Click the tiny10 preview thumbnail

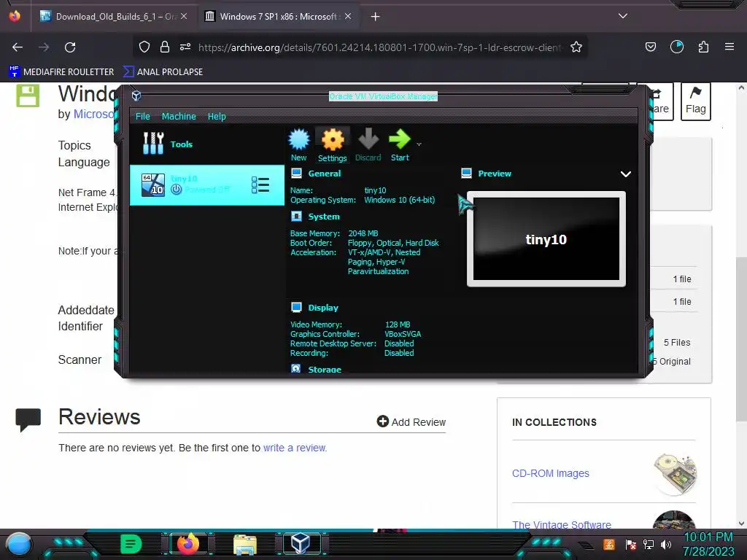pos(546,239)
